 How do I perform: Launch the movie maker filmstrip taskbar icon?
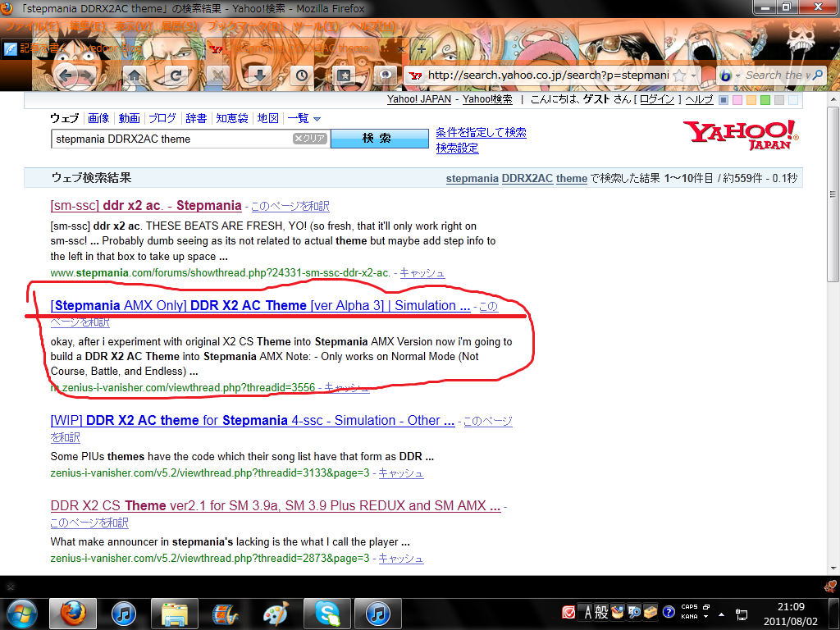(225, 614)
